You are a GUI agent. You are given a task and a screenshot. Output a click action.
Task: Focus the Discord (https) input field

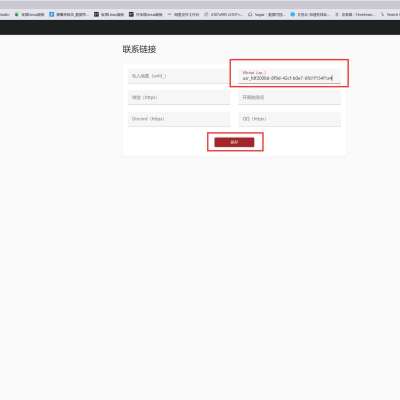[x=179, y=119]
